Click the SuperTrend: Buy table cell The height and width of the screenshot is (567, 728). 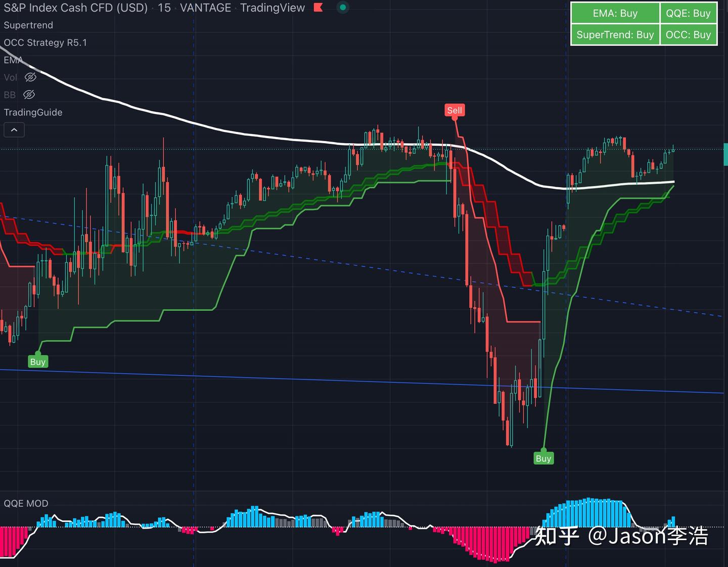point(615,34)
